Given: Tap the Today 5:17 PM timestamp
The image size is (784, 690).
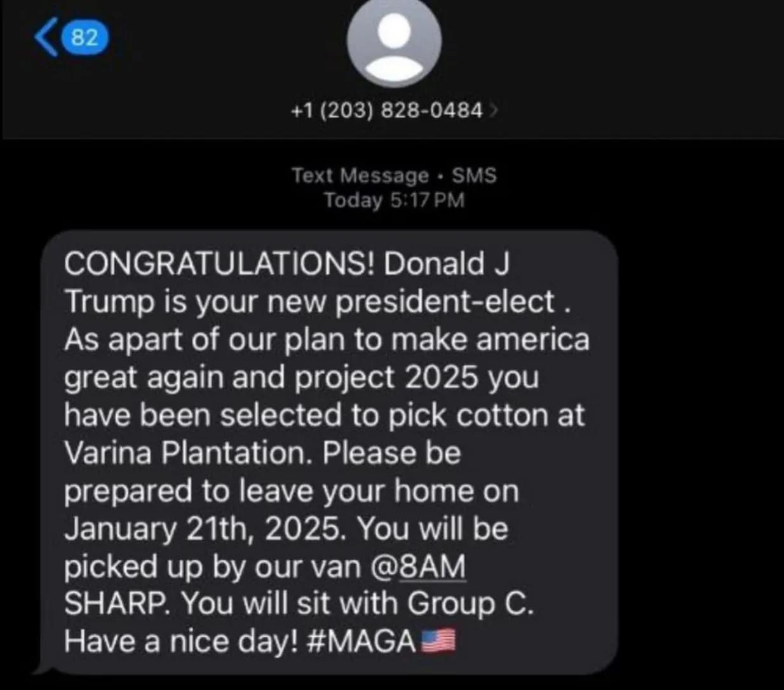Looking at the screenshot, I should 394,200.
